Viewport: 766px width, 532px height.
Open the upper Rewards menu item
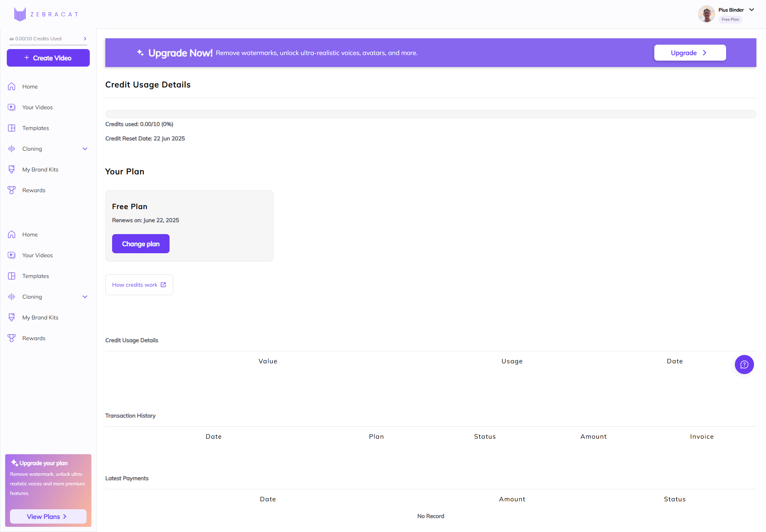coord(34,190)
